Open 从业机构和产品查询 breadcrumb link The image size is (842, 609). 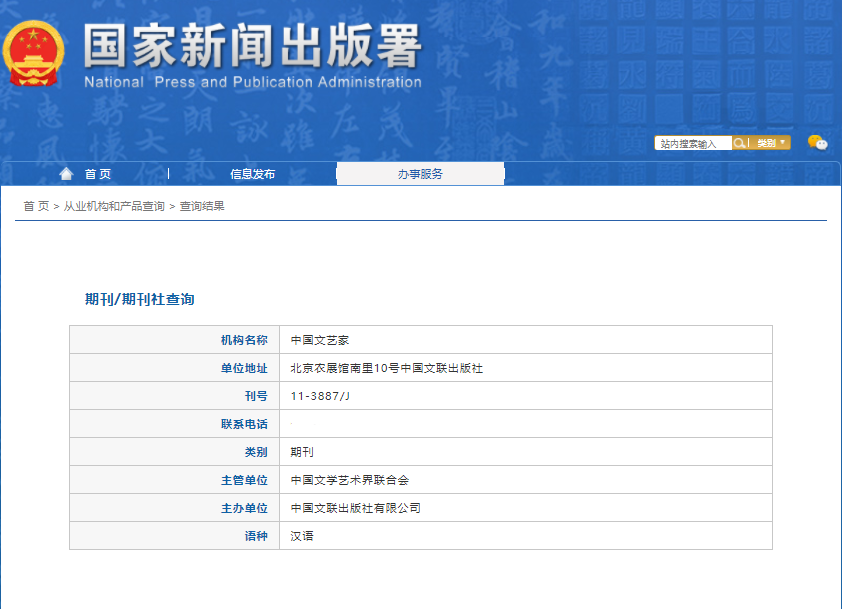click(114, 206)
